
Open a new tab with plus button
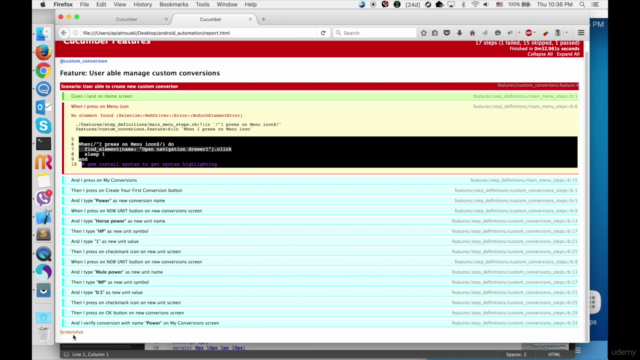pyautogui.click(x=263, y=19)
